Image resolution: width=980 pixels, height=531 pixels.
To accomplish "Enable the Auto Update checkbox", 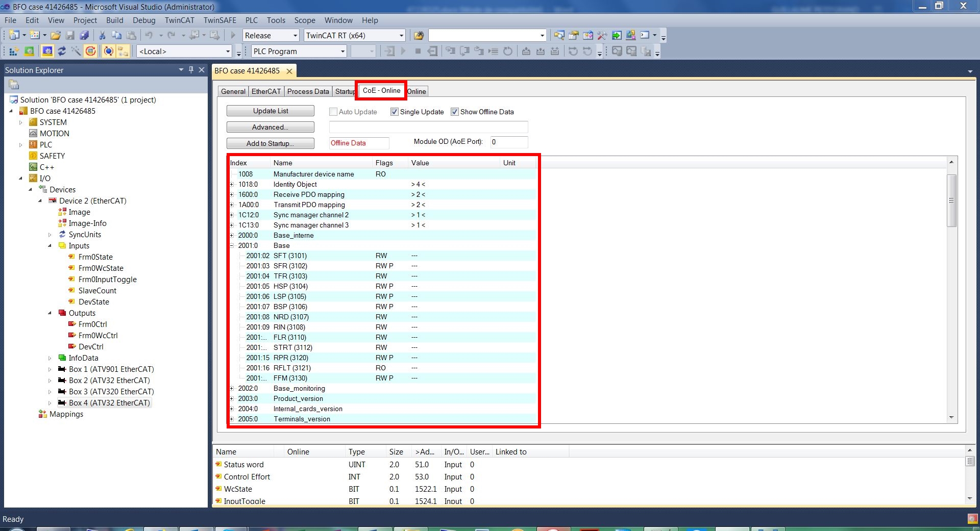I will point(333,112).
